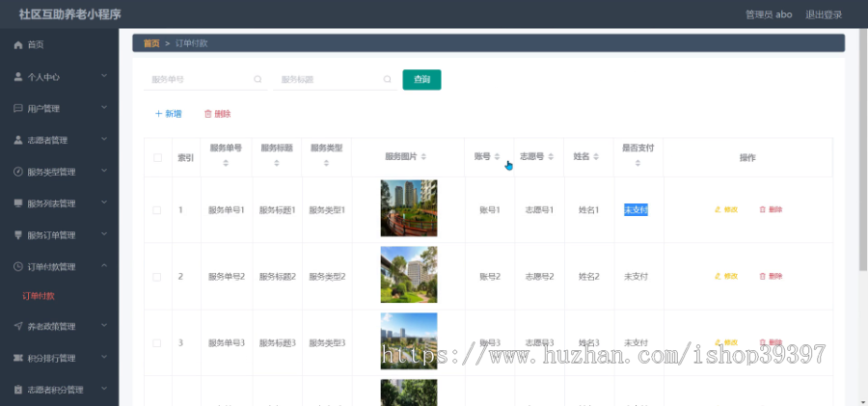Click the icon beside 积分排行管理
This screenshot has width=868, height=406.
pos(17,358)
